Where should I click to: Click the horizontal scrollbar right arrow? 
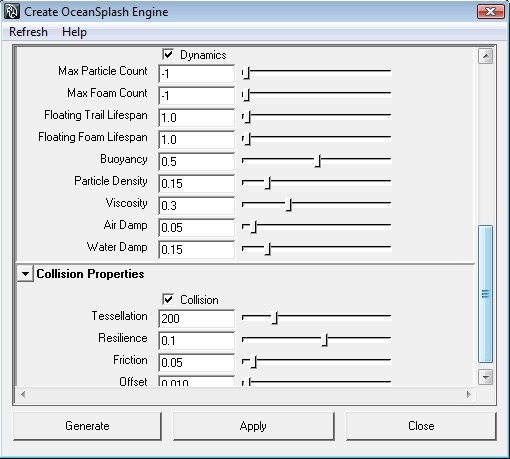pos(469,394)
